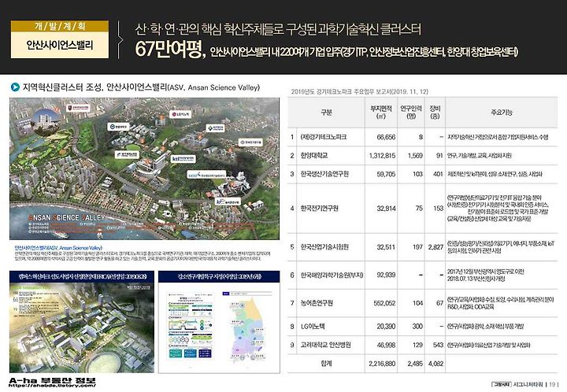
Task: Select the '한국전기연구원' row name
Action: [319, 209]
